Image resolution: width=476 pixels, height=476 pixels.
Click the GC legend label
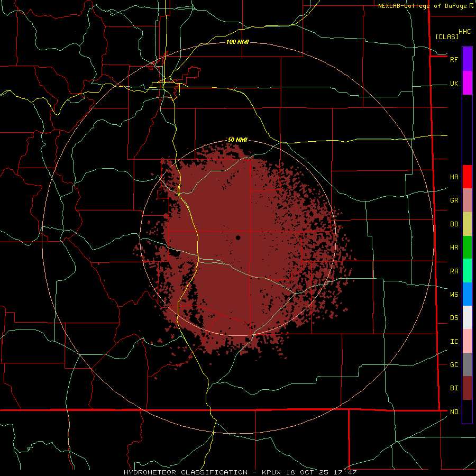[x=454, y=364]
